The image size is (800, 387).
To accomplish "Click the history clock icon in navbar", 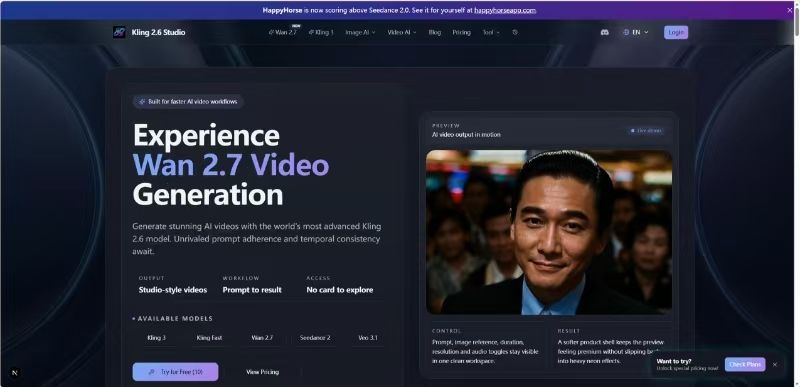I will pos(515,32).
